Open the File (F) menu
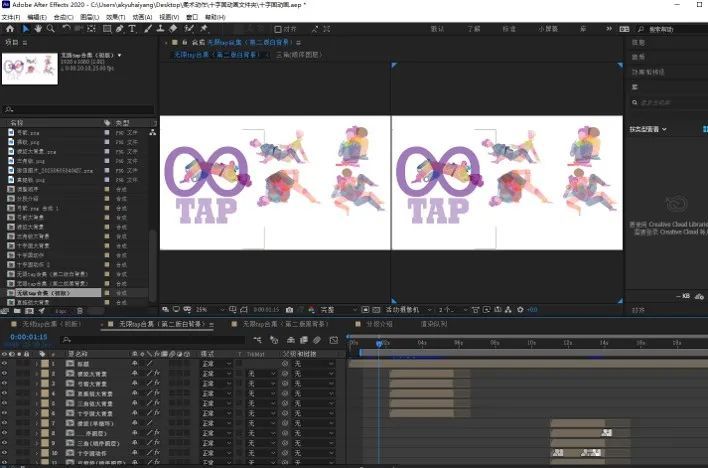The width and height of the screenshot is (708, 468). click(10, 17)
